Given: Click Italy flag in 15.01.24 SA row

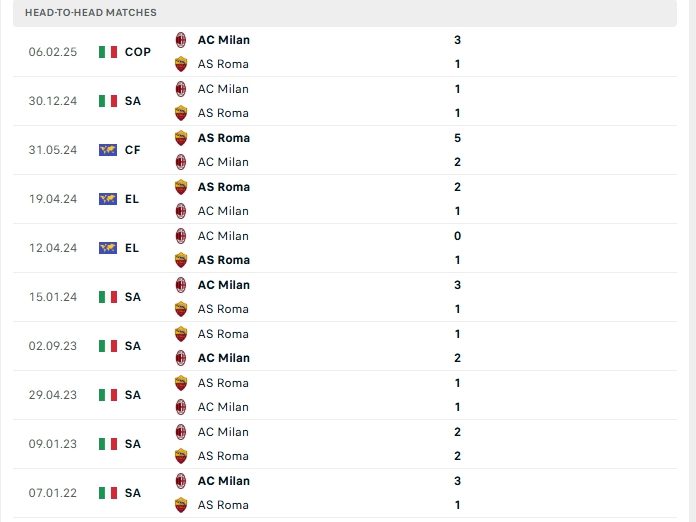Looking at the screenshot, I should point(108,297).
